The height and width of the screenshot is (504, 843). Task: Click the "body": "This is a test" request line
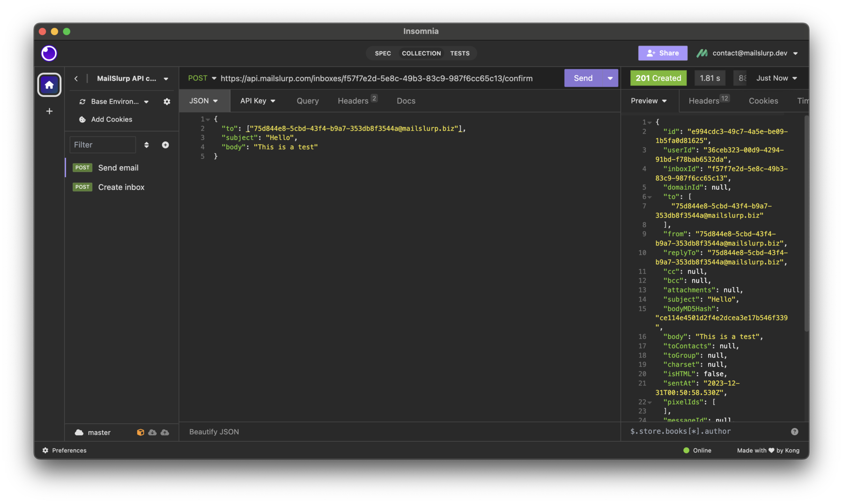269,147
